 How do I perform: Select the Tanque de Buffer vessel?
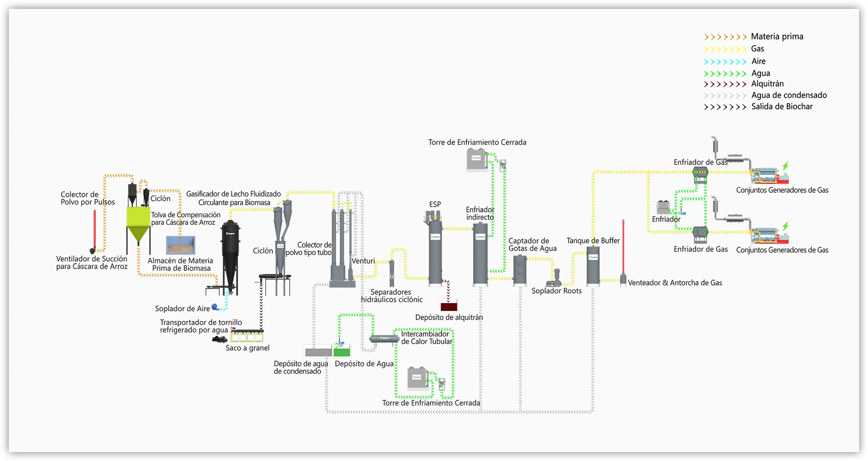click(593, 266)
